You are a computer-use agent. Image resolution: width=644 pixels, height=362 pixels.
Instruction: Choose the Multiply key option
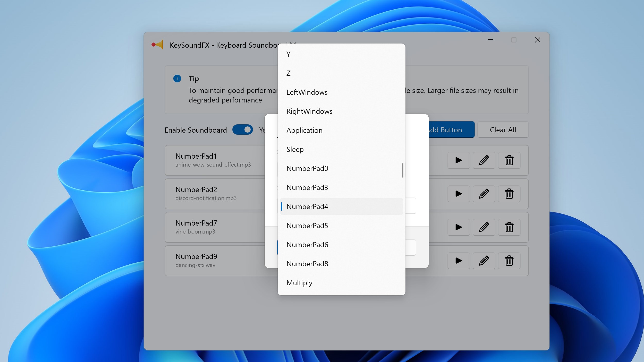click(x=341, y=283)
